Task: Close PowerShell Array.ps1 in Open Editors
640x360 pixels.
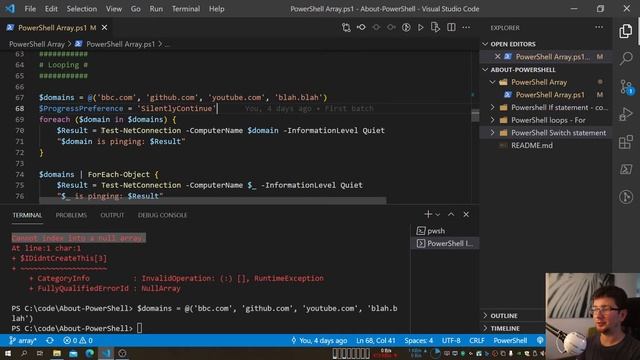Action: [x=497, y=56]
